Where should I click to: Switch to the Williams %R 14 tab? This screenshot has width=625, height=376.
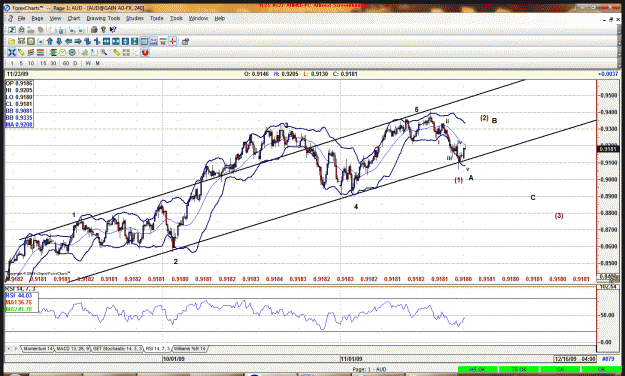190,349
